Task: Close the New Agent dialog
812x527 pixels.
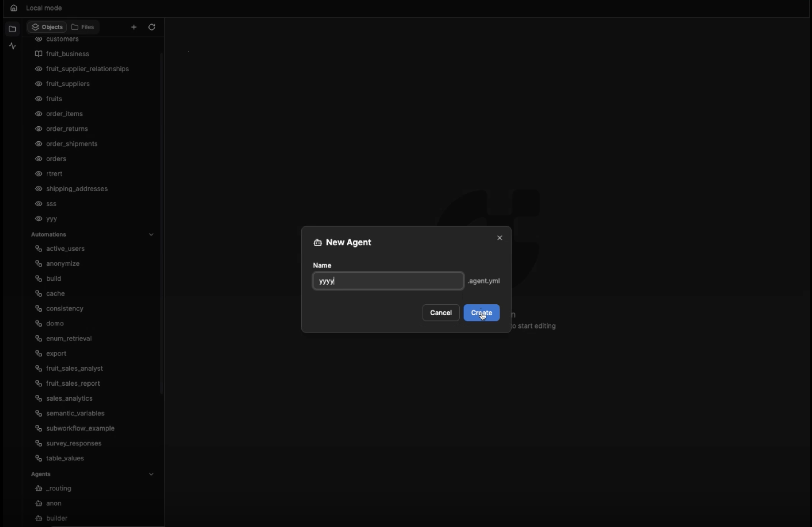Action: pyautogui.click(x=500, y=238)
